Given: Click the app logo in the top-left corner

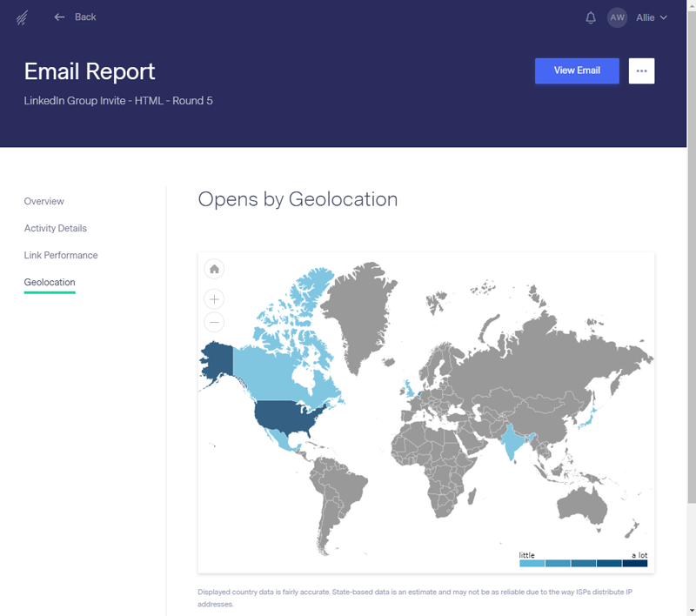Looking at the screenshot, I should pos(22,17).
